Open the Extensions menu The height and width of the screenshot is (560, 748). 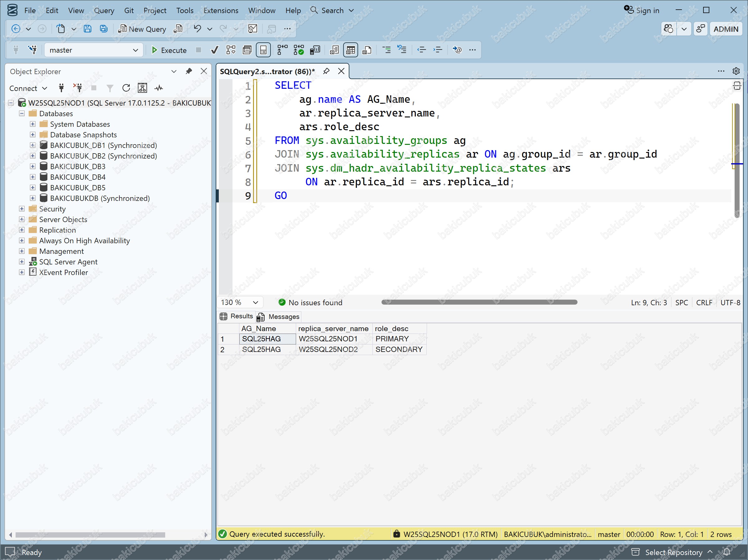click(x=221, y=11)
